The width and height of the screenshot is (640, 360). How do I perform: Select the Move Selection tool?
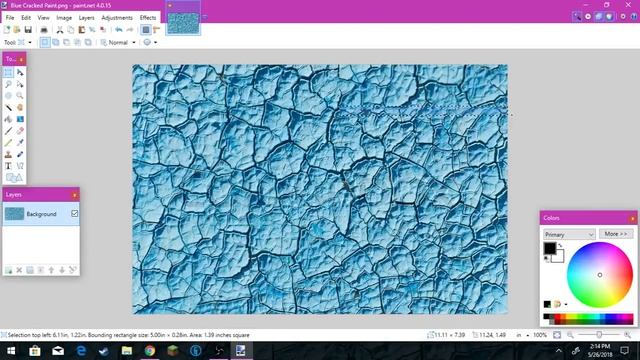click(x=20, y=84)
